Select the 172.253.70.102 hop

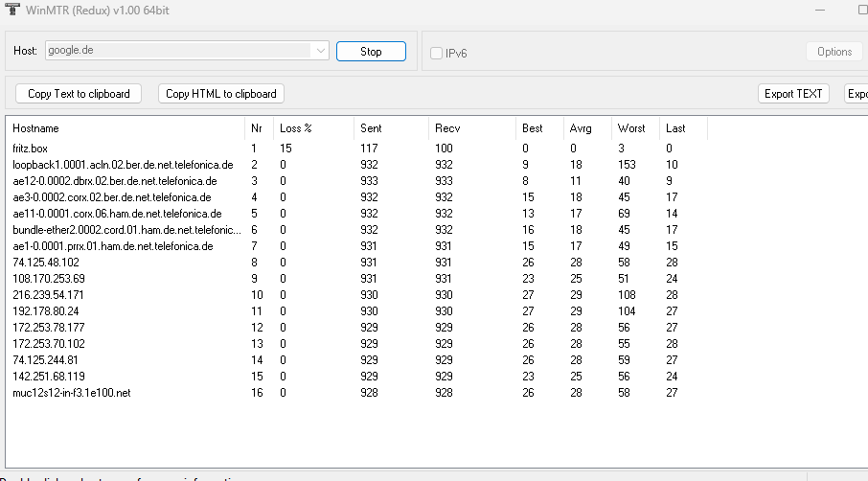click(356, 344)
